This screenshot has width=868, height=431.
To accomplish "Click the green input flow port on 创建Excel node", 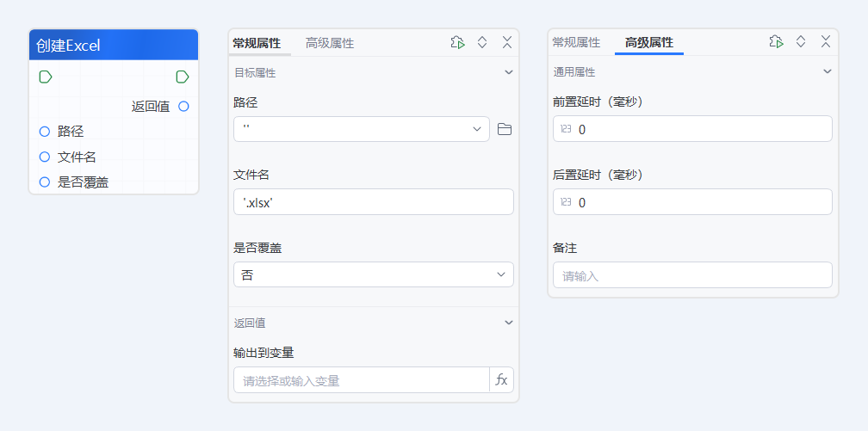I will [x=46, y=77].
